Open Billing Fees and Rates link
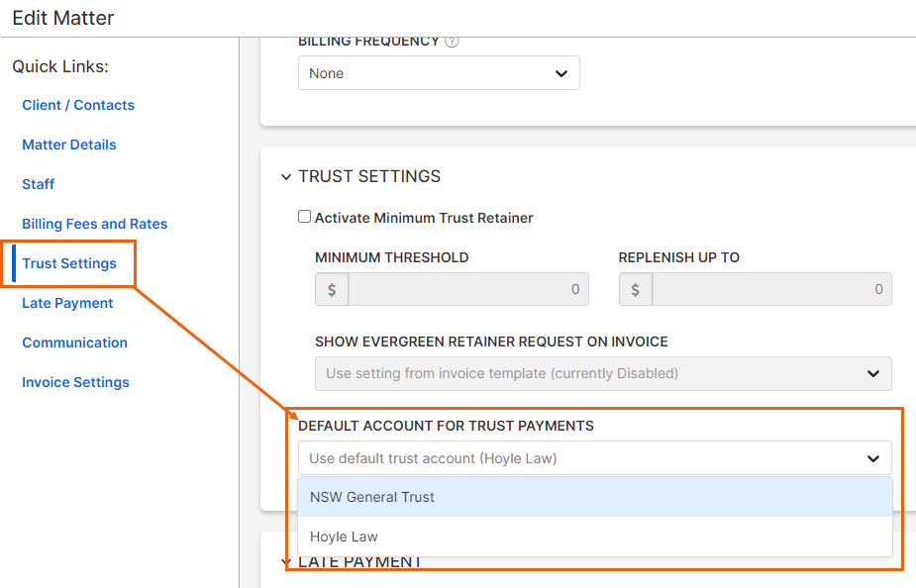This screenshot has height=588, width=916. point(95,225)
